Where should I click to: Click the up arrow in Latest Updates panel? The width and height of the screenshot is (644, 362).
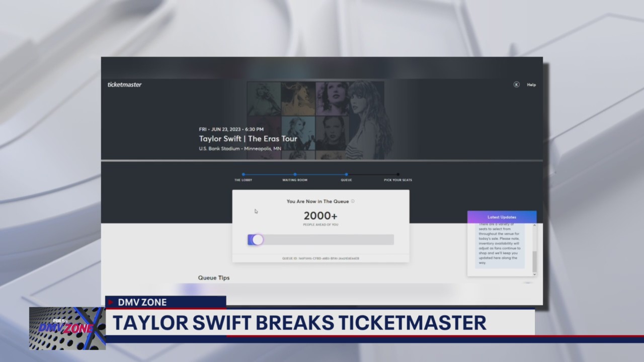pos(534,226)
